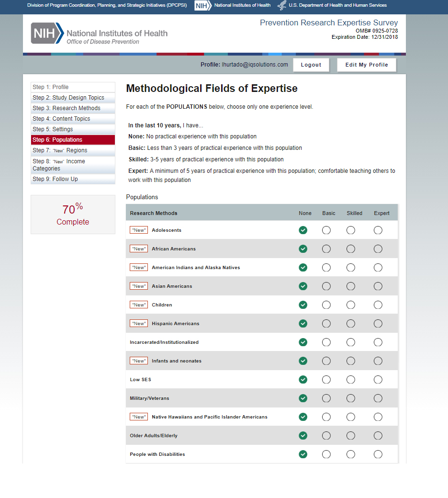Click the green None checkmark for Military/Veterans

click(303, 398)
